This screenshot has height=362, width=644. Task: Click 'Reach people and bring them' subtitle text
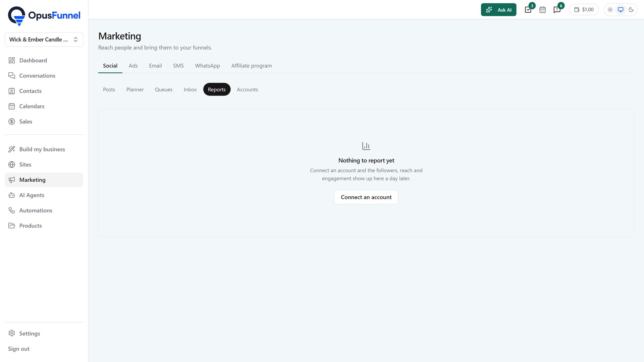click(x=155, y=48)
